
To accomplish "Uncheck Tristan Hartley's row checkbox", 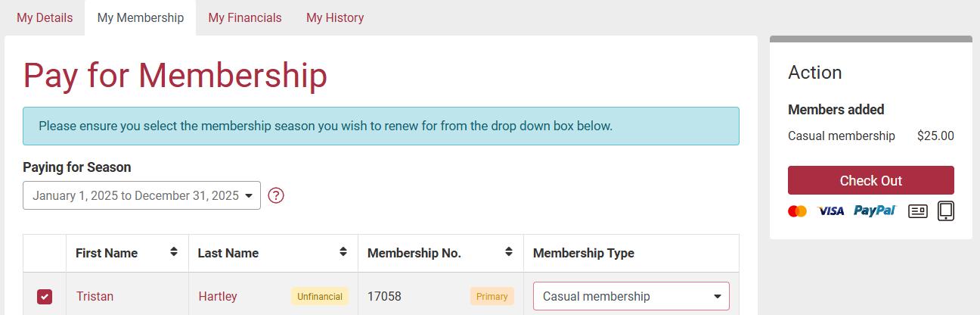I will (45, 297).
